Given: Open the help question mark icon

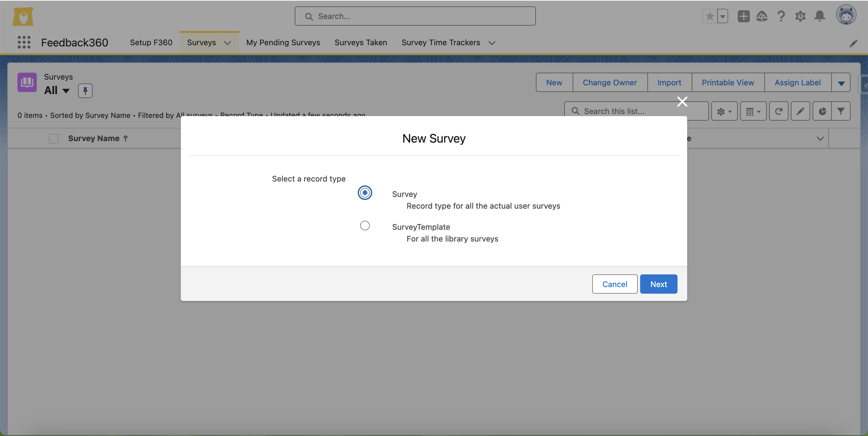Looking at the screenshot, I should (781, 16).
